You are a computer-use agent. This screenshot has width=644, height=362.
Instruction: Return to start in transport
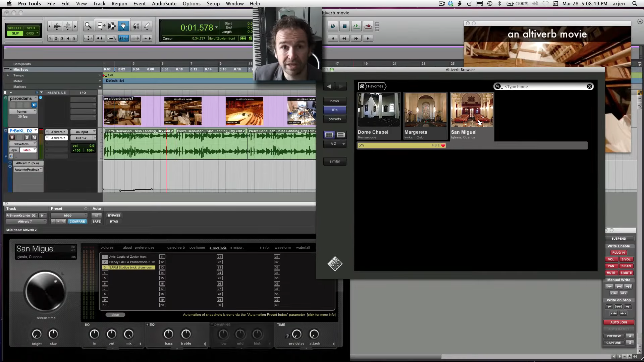(x=333, y=39)
